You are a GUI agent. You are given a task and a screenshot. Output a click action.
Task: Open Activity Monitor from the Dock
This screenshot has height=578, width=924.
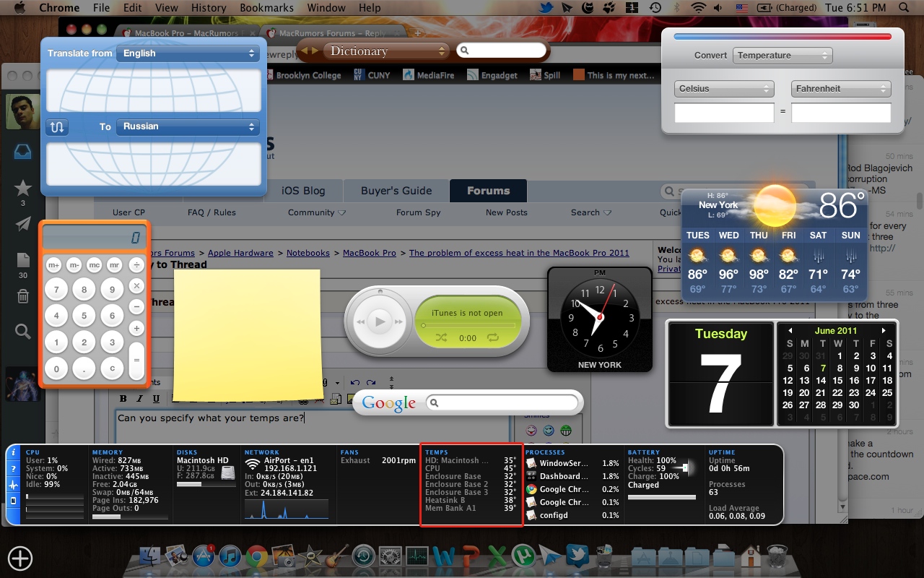[x=417, y=556]
